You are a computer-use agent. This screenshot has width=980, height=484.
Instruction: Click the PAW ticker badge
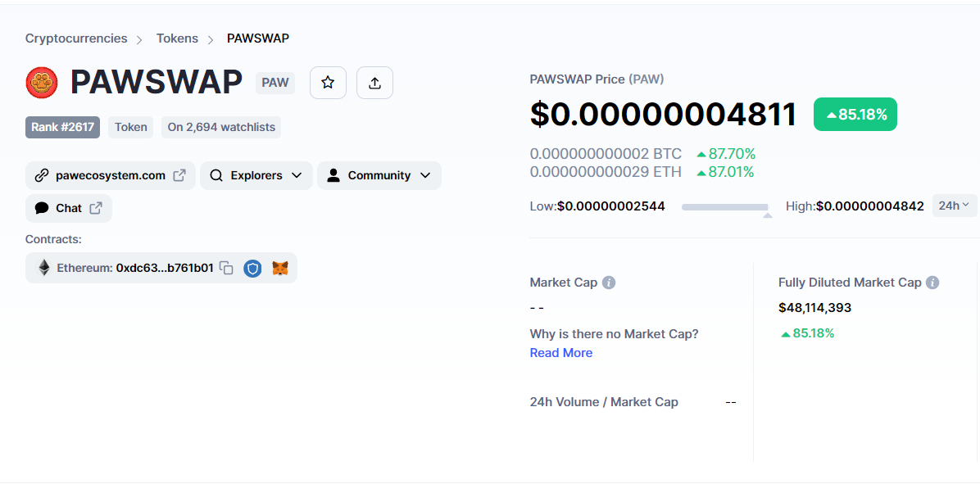(275, 83)
